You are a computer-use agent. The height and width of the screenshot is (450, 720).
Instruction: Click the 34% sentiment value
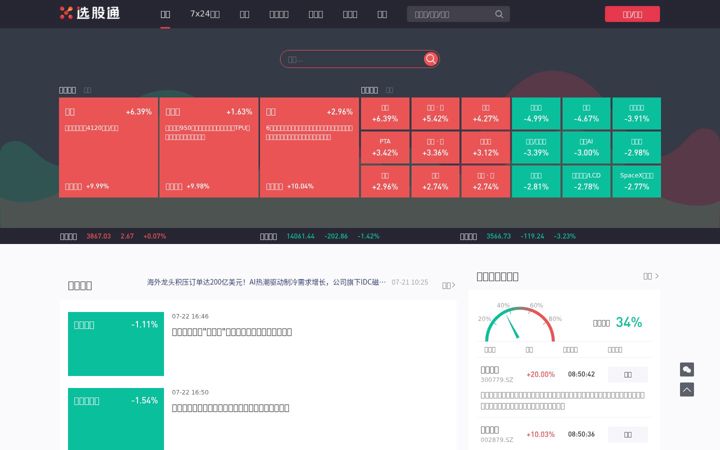629,322
